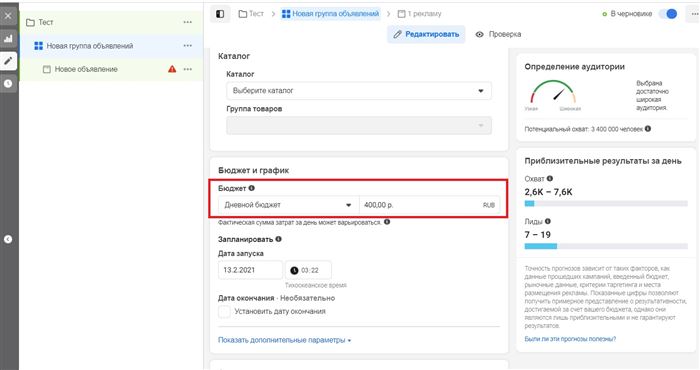Expand Показать дополнительные параметры
Screen dimensions: 700x370
coord(284,340)
